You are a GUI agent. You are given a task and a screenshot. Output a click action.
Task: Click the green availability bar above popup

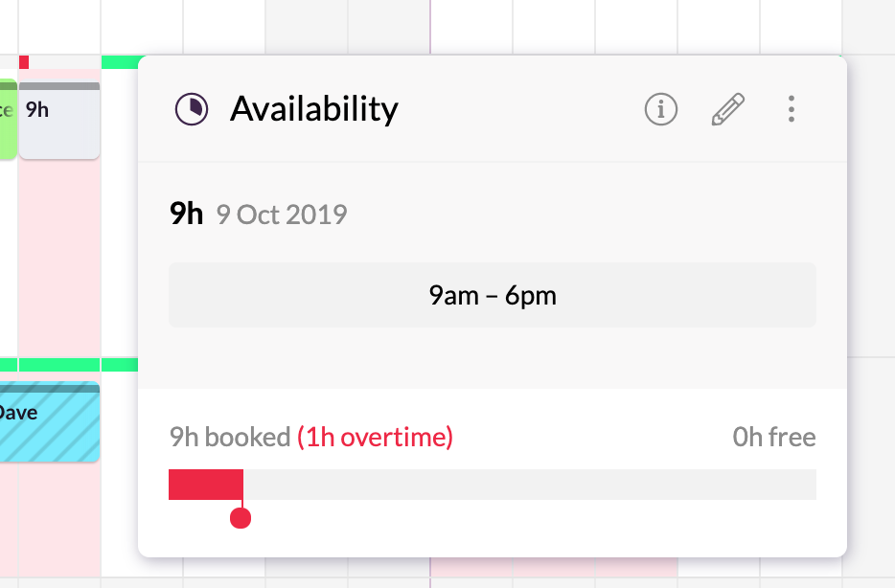pyautogui.click(x=120, y=62)
